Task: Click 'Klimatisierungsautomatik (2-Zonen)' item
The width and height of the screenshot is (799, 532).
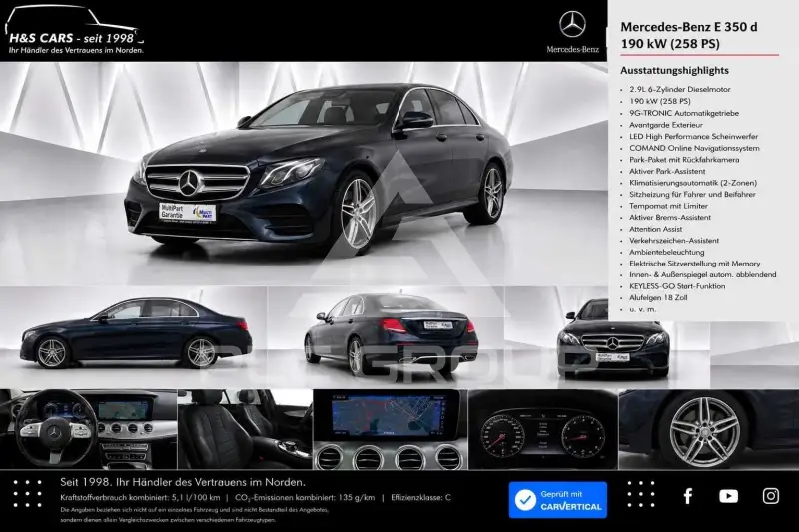Action: pyautogui.click(x=693, y=183)
